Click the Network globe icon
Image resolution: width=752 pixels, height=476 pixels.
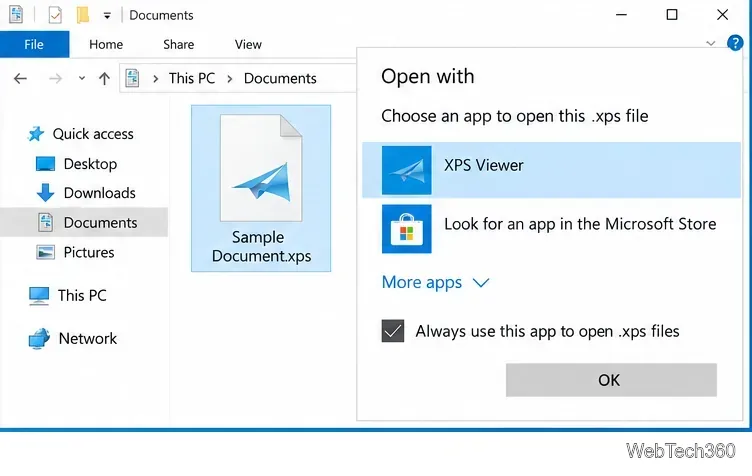tap(39, 338)
